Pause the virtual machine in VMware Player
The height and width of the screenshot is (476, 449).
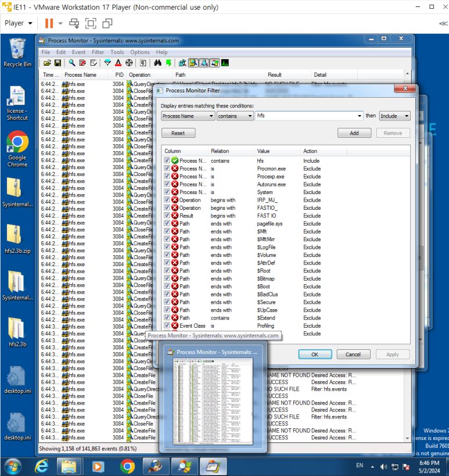pos(49,23)
